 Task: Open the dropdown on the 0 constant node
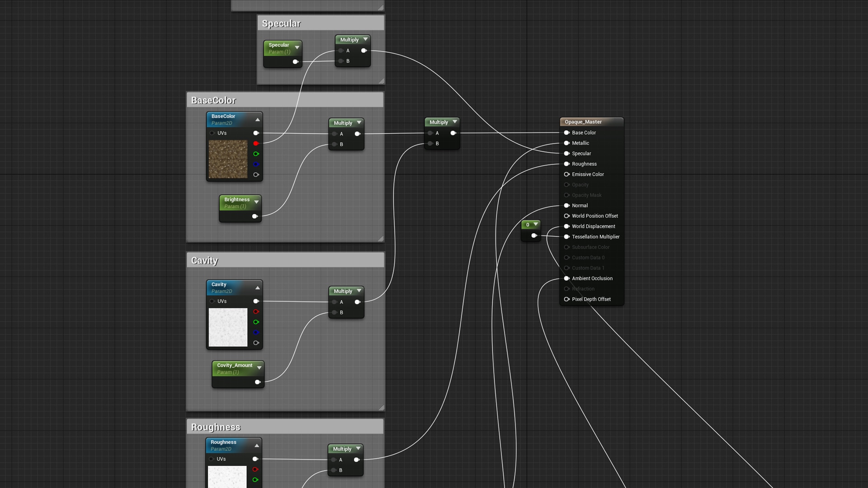click(x=535, y=225)
